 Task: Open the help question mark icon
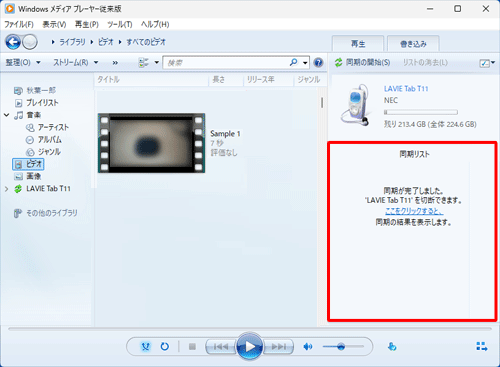(x=319, y=62)
